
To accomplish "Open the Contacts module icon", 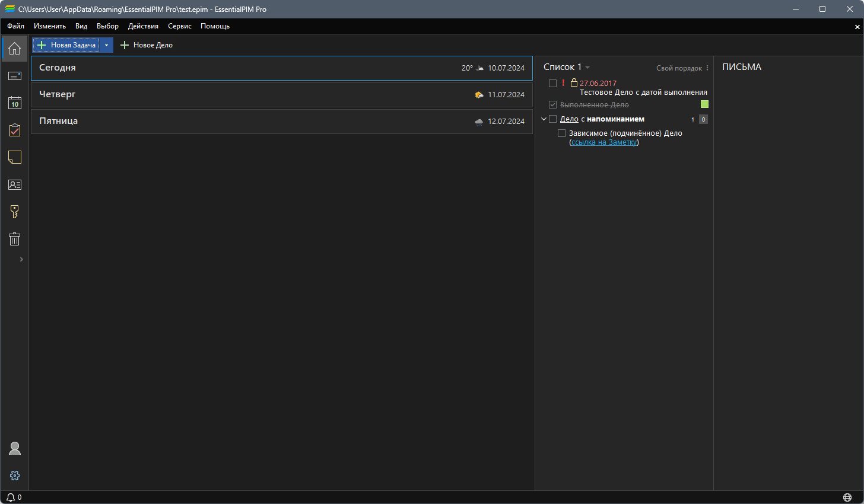I will pyautogui.click(x=15, y=184).
